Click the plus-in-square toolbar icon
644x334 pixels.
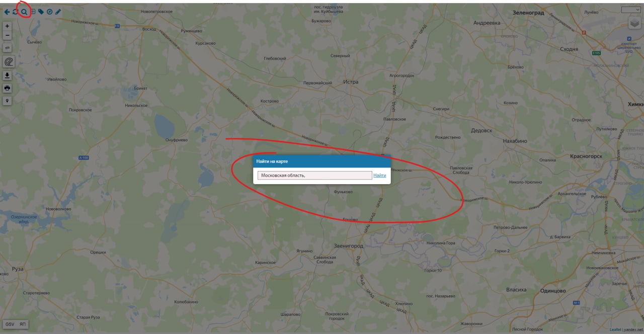tap(33, 12)
